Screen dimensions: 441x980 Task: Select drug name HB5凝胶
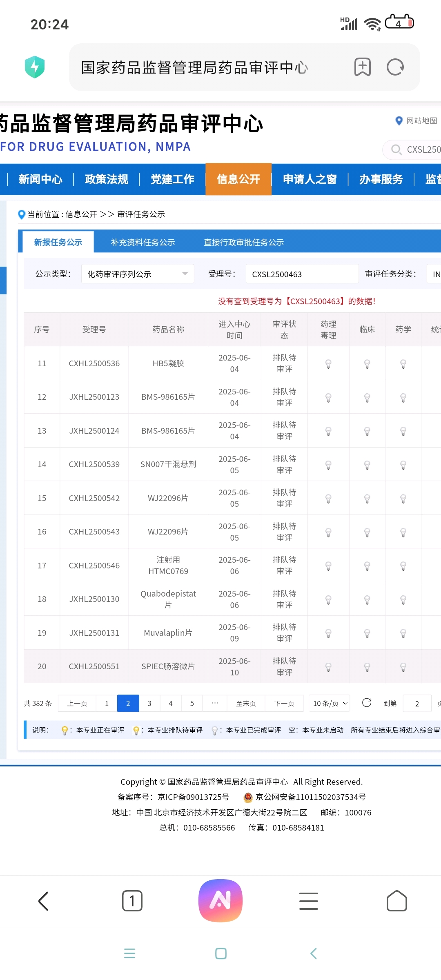pyautogui.click(x=168, y=363)
